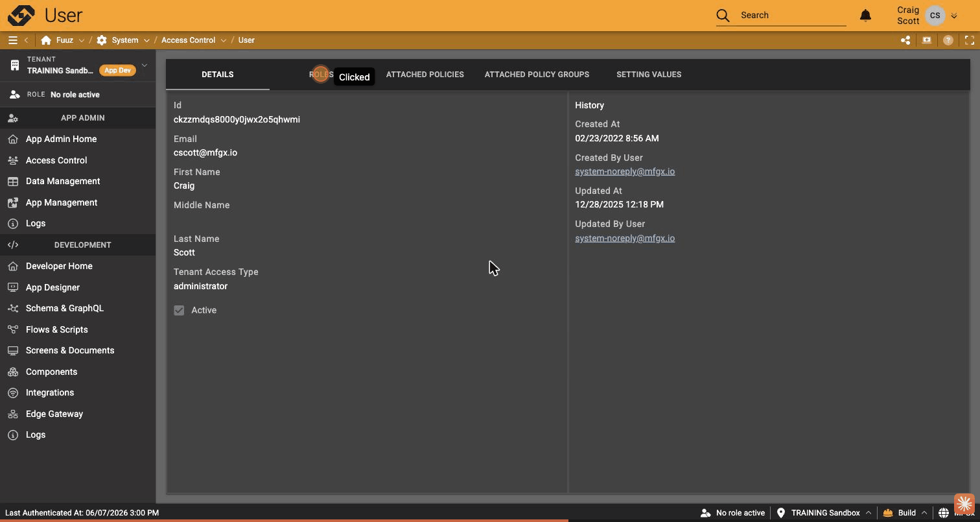
Task: Collapse the APP ADMIN section header
Action: 78,118
